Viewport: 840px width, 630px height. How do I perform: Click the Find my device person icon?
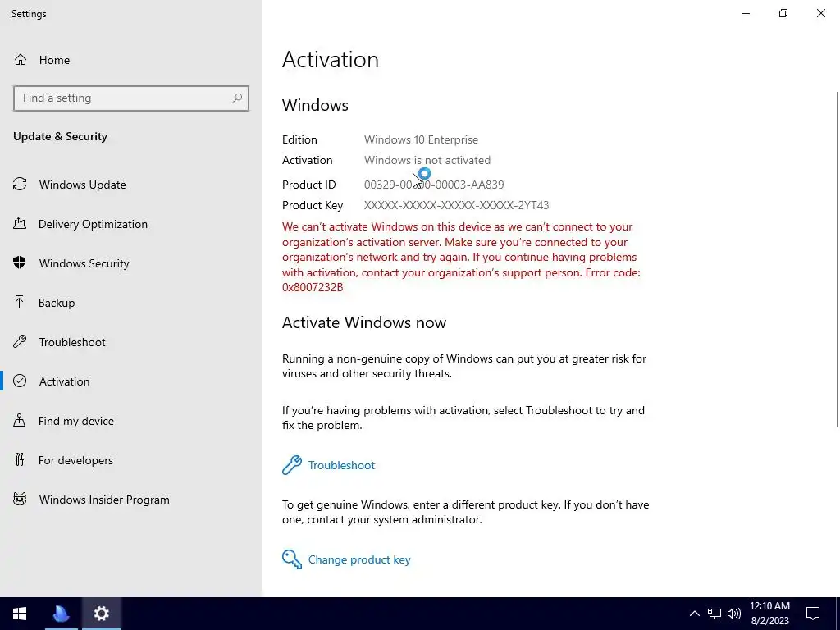pos(20,421)
